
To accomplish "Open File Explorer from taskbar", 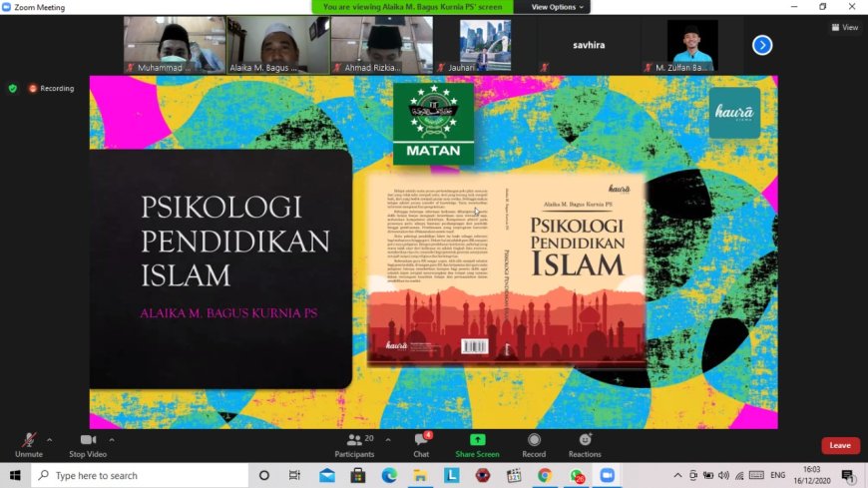I will point(420,475).
